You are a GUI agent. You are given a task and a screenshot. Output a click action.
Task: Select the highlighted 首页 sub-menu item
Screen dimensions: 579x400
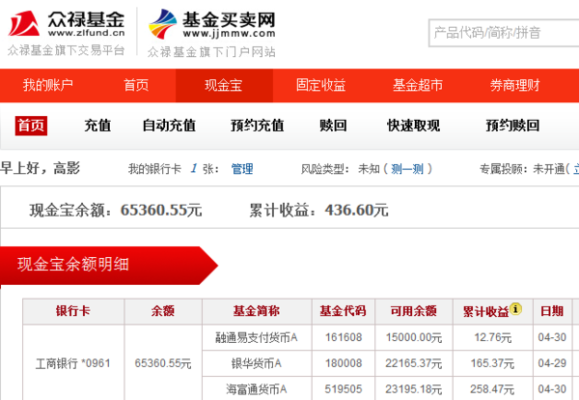[31, 126]
